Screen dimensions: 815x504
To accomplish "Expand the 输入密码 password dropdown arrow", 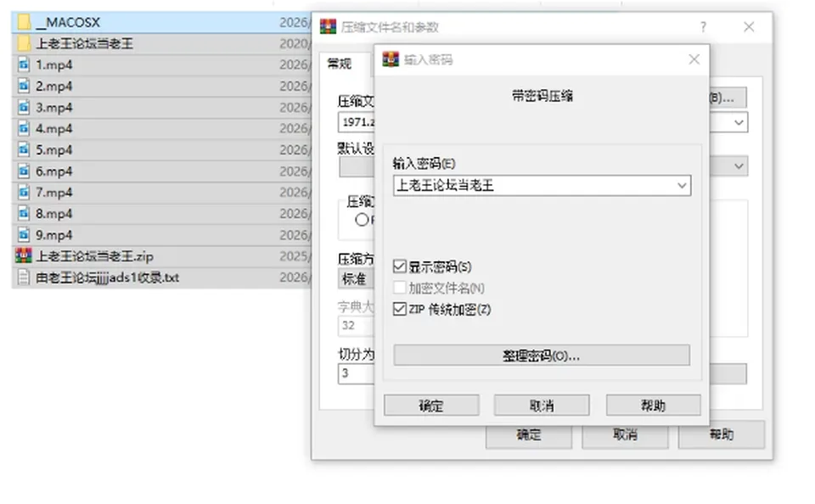I will point(682,186).
